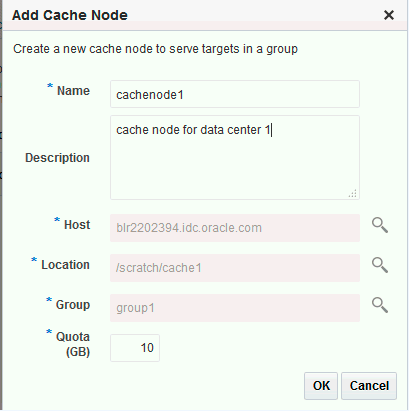The width and height of the screenshot is (409, 411).
Task: Confirm with the OK button
Action: [321, 386]
